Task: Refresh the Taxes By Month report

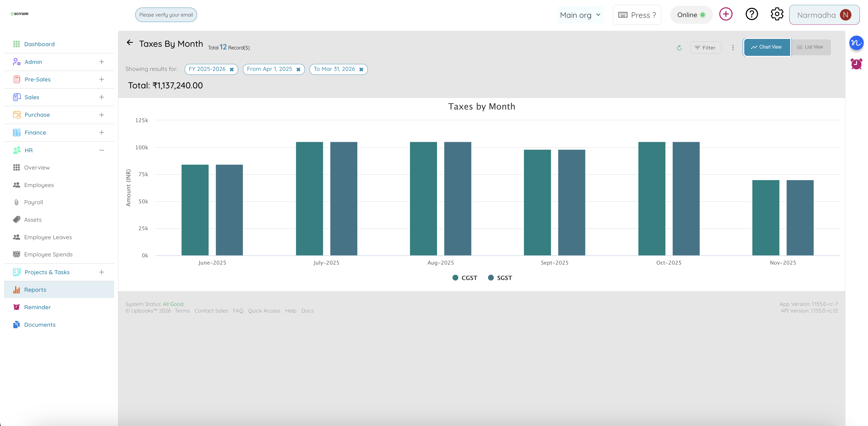Action: click(x=679, y=47)
